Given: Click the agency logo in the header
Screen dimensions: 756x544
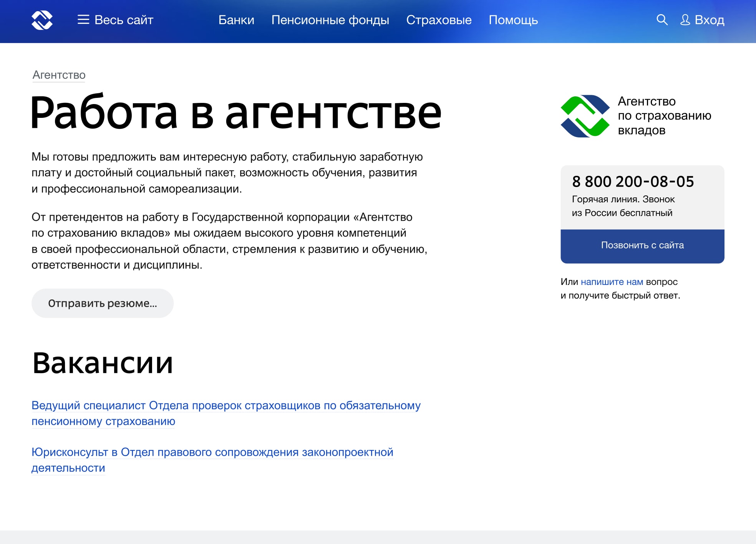Looking at the screenshot, I should [42, 20].
